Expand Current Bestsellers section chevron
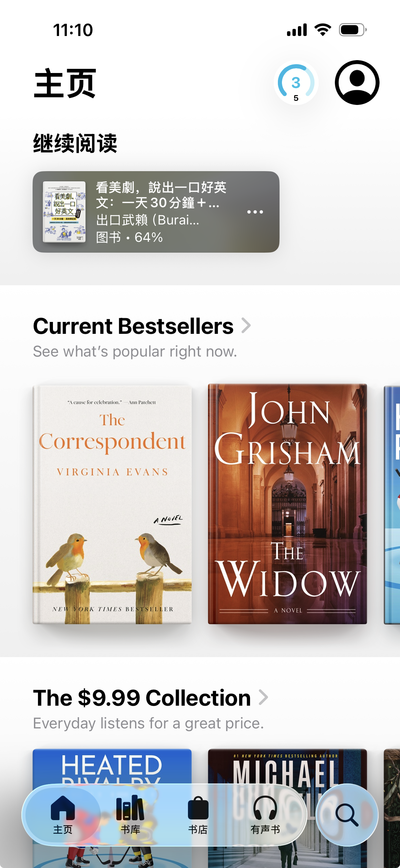This screenshot has width=400, height=868. [246, 326]
